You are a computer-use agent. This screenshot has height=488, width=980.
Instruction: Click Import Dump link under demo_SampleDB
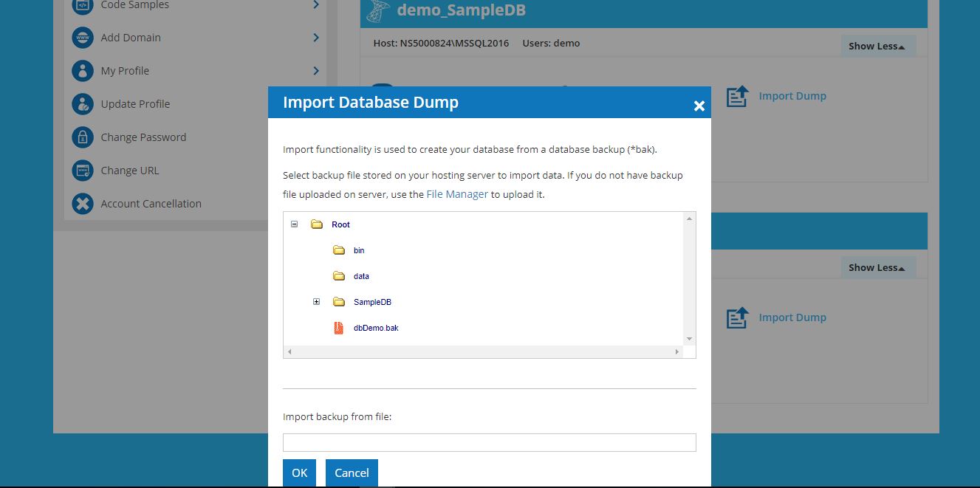click(792, 96)
